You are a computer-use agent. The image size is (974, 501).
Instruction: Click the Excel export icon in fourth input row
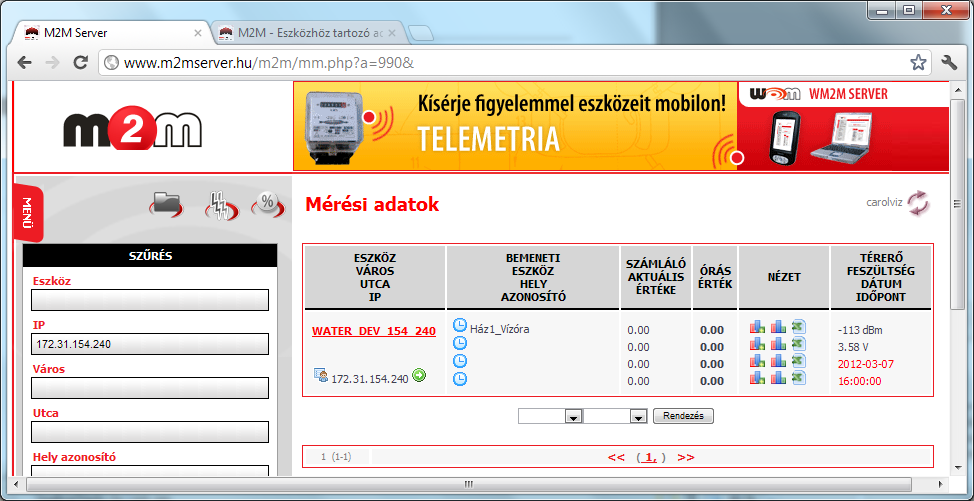point(798,377)
